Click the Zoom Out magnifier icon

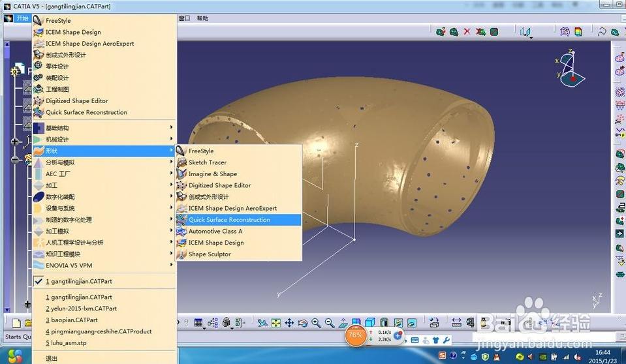coord(330,323)
